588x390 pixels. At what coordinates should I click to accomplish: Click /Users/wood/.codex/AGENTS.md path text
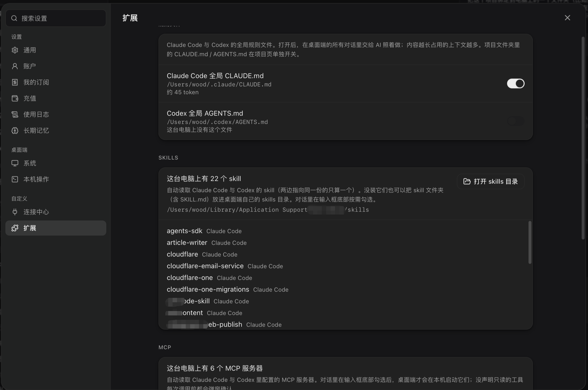point(217,122)
